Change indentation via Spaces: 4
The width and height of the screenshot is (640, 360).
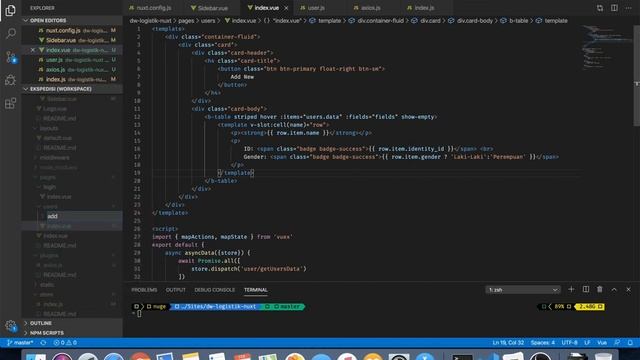click(542, 342)
